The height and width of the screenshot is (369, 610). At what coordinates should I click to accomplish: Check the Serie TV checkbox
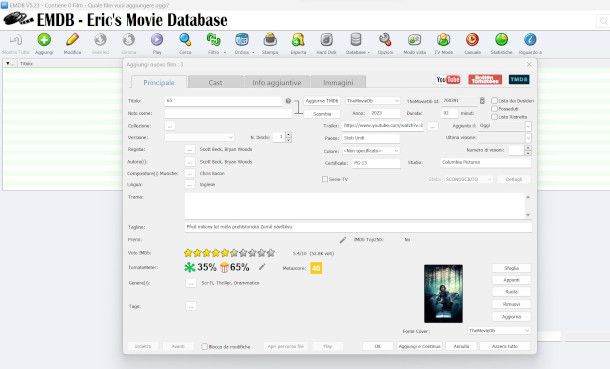[x=325, y=179]
